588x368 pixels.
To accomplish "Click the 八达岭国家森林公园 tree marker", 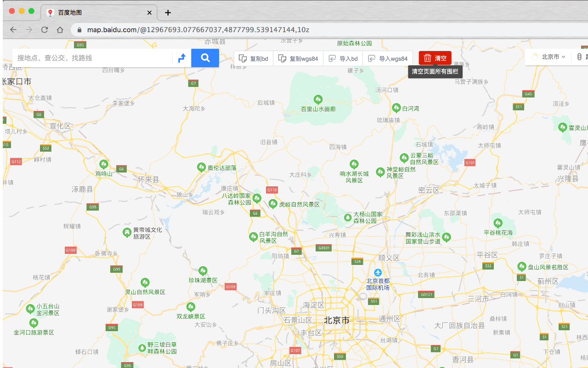I will [256, 198].
